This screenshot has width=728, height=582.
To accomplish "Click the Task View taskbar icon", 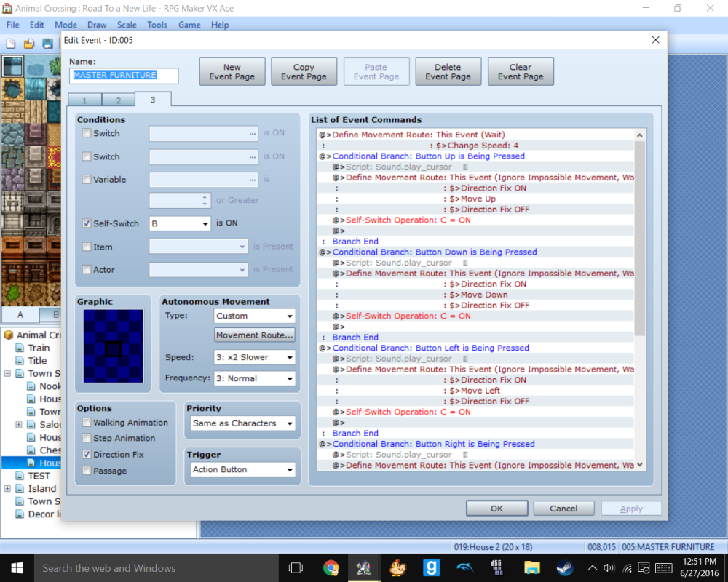I will pos(296,567).
